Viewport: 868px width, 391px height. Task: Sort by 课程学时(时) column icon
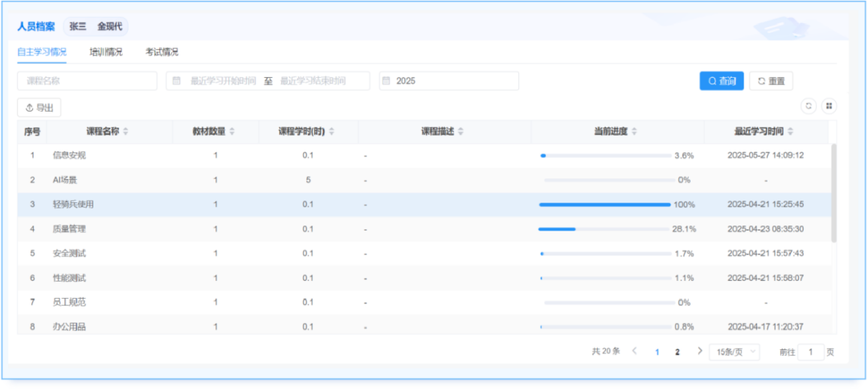tap(331, 132)
